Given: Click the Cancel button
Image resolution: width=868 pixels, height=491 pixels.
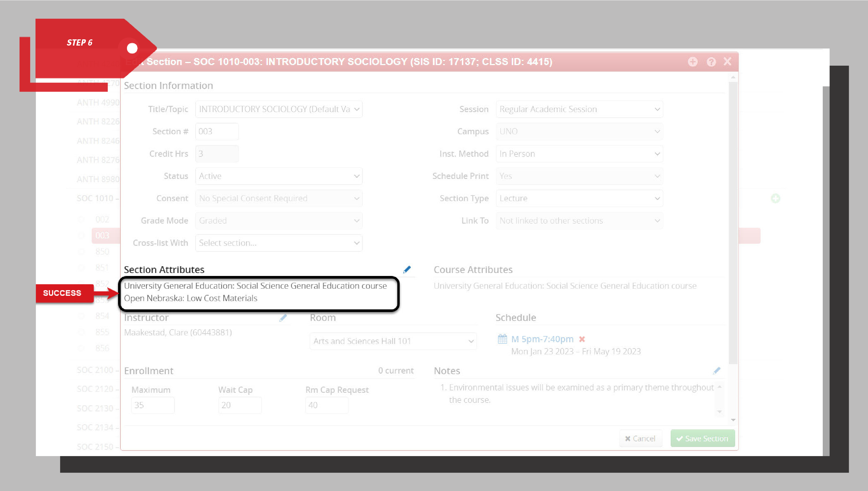Looking at the screenshot, I should coord(640,438).
